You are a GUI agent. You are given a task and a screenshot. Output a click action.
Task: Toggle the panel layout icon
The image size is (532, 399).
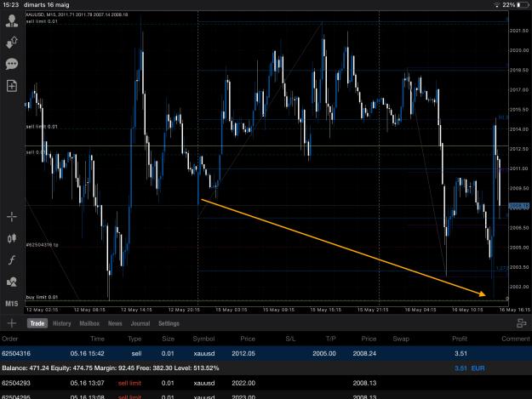(521, 323)
